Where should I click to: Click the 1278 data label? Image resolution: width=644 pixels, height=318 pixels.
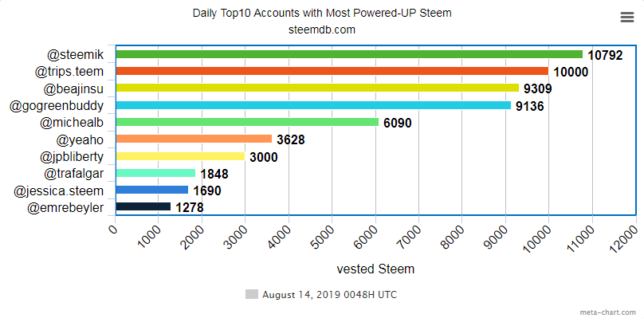pos(190,208)
